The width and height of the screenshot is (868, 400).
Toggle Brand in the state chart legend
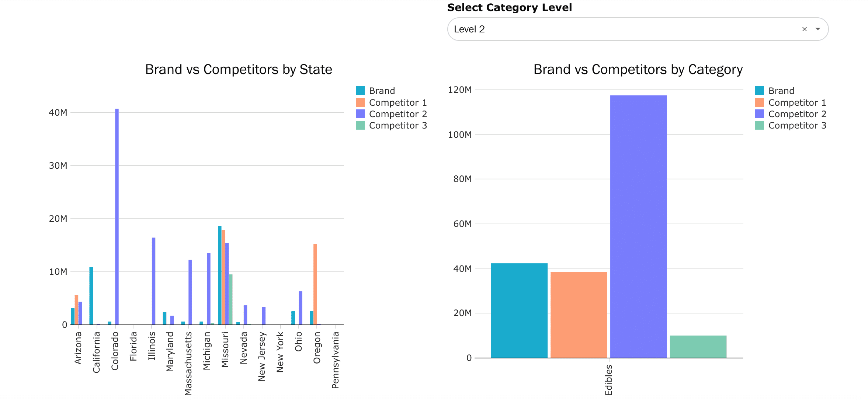382,91
